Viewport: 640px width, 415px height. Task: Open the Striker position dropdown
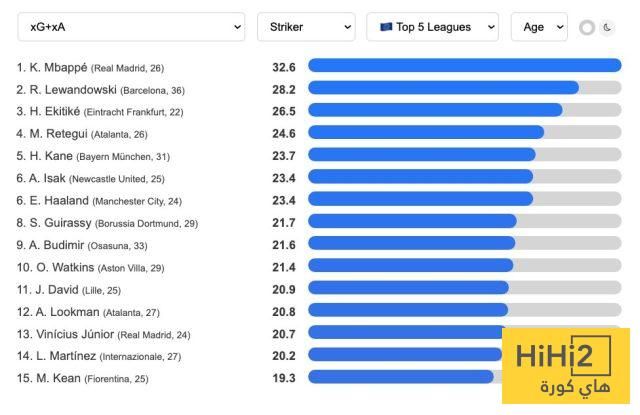[306, 27]
